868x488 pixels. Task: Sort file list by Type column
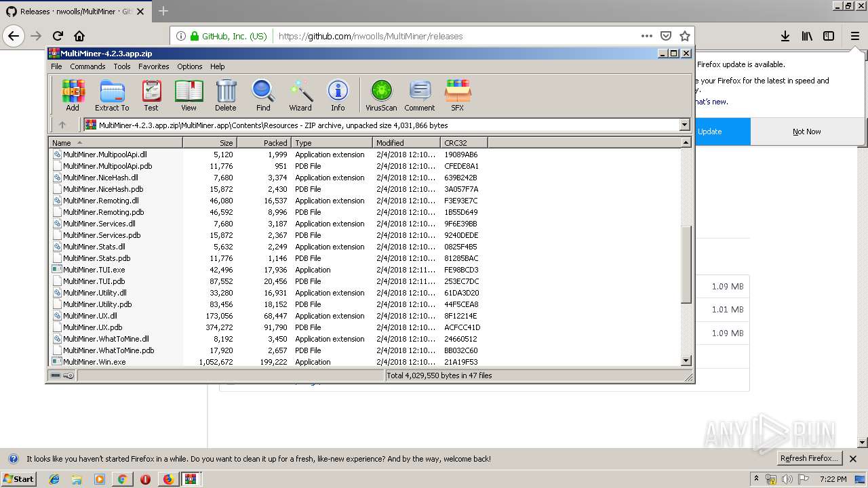click(x=332, y=142)
